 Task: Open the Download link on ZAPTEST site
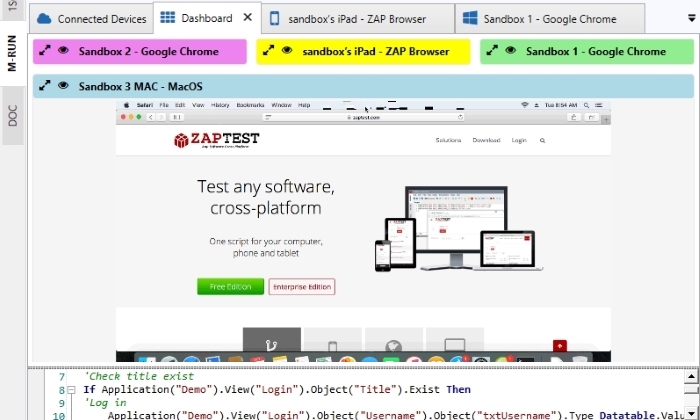coord(486,140)
